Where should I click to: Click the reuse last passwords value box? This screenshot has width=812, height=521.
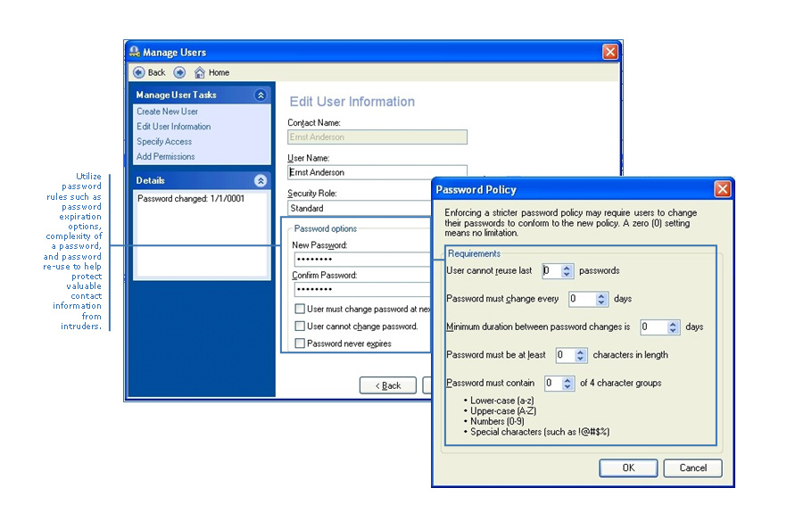coord(551,271)
